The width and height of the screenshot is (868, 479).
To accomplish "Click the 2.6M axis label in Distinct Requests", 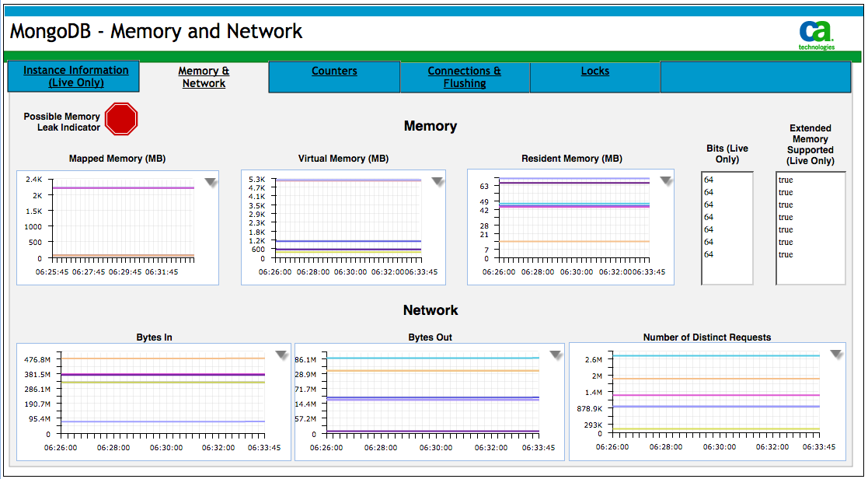I will coord(593,359).
